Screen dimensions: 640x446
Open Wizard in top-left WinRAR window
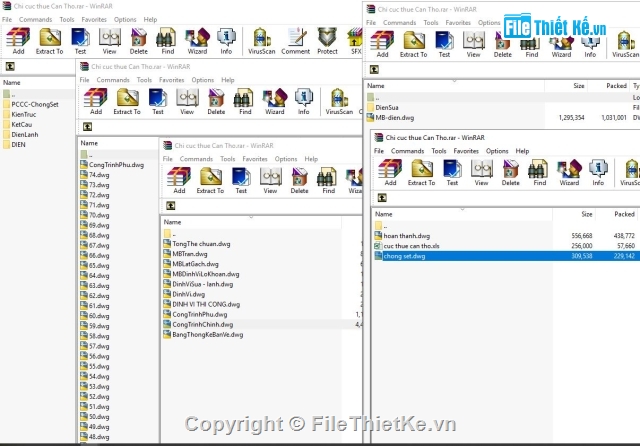click(x=197, y=41)
